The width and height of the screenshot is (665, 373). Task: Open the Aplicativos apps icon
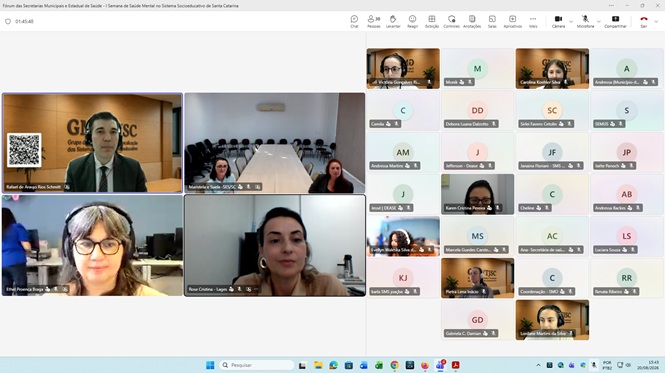tap(512, 21)
